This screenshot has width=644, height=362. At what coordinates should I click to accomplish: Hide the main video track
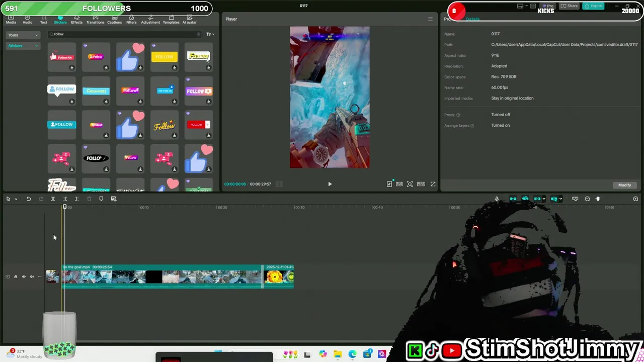click(x=24, y=277)
